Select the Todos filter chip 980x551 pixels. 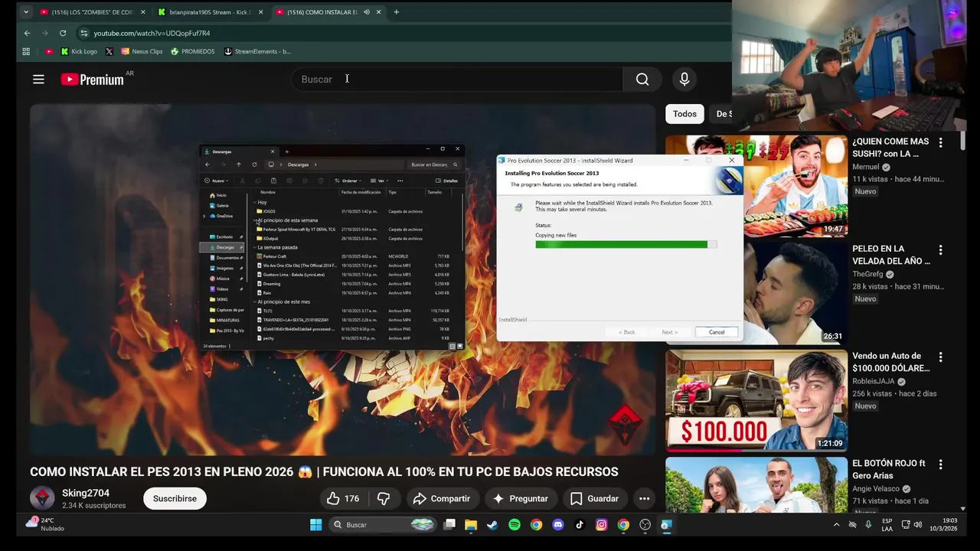(684, 114)
